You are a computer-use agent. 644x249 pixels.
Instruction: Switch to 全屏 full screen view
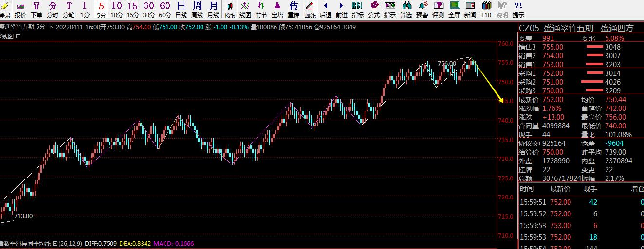(x=454, y=9)
